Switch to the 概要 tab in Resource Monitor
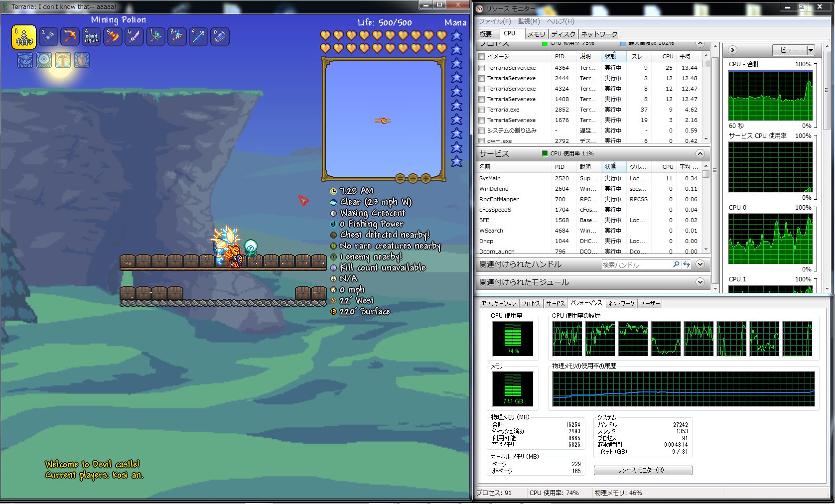 (x=486, y=34)
